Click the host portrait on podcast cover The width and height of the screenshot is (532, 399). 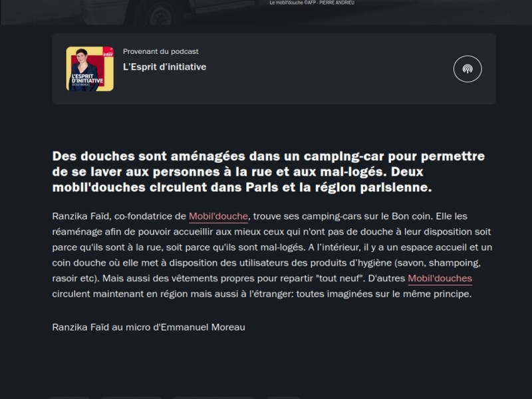coord(84,69)
